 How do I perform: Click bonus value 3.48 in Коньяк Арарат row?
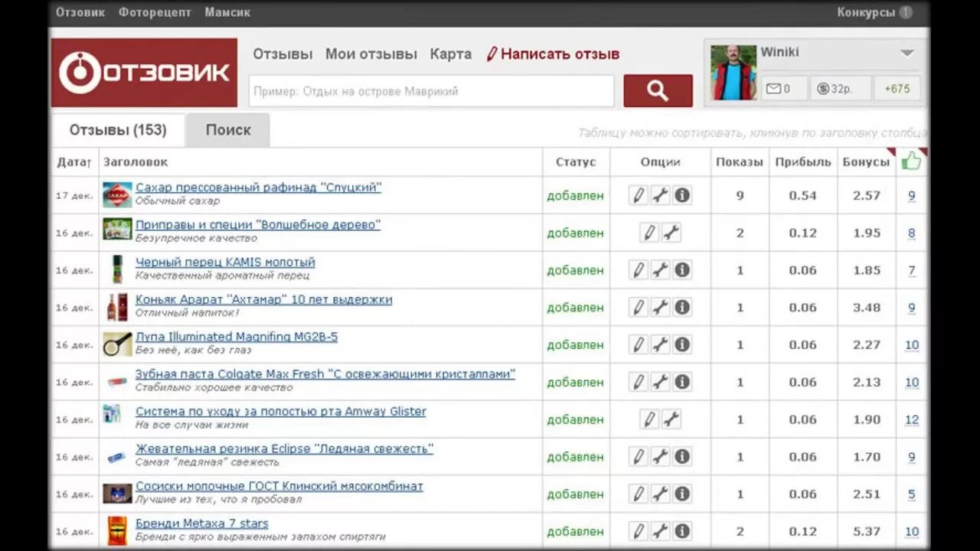(x=867, y=308)
